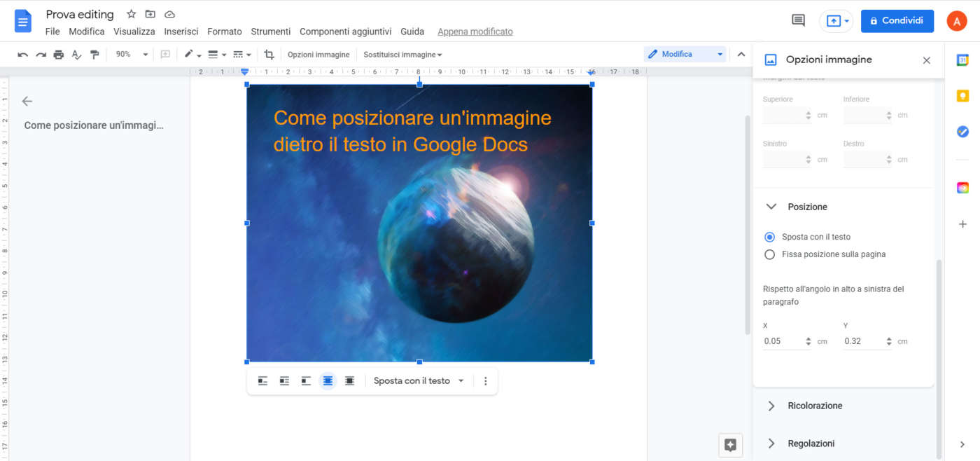Click the X position input field
980x461 pixels.
[782, 341]
